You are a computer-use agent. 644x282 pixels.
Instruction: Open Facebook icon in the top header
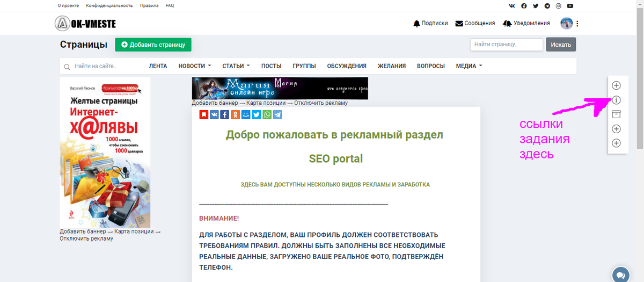524,6
